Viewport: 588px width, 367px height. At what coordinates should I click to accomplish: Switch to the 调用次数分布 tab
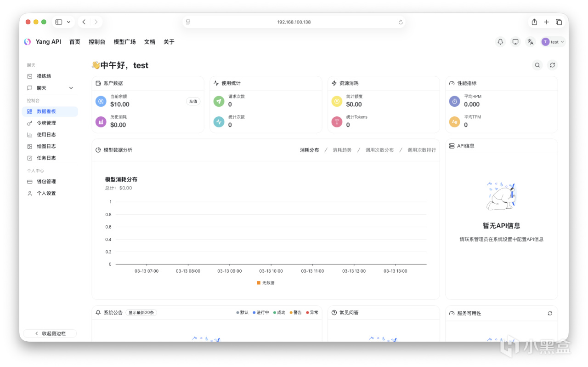pos(379,150)
